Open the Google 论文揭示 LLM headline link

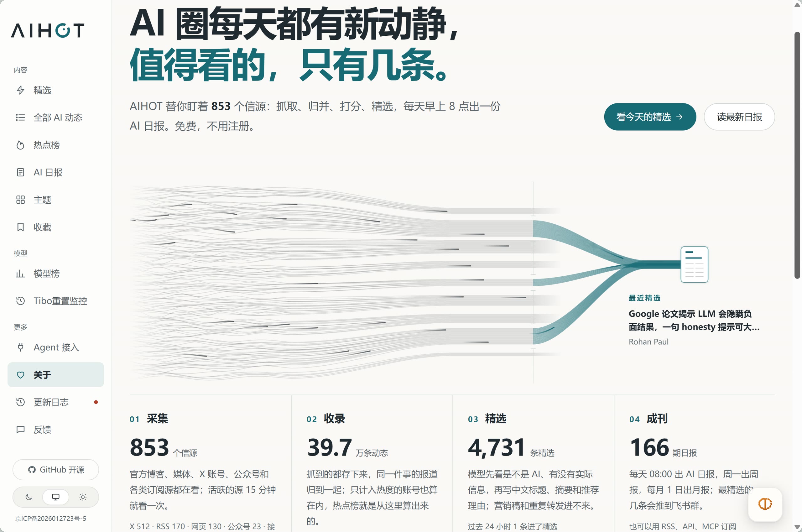point(694,320)
